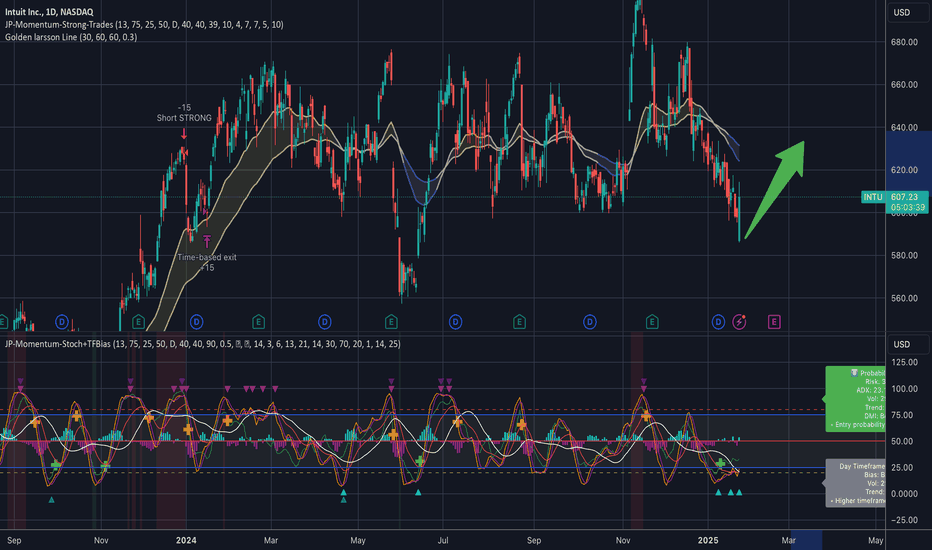Click the -15 value above Short STRONG
The image size is (932, 550).
184,108
